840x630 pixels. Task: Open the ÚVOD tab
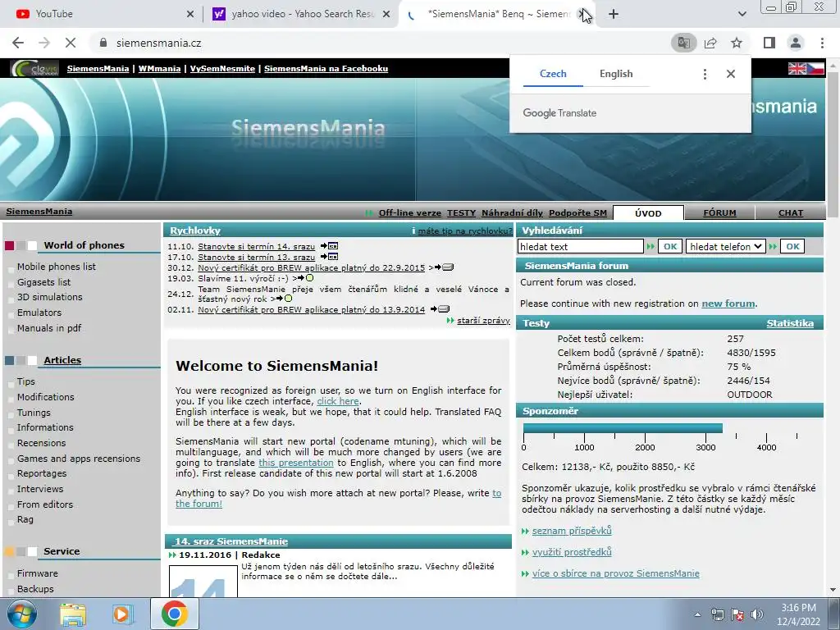pos(648,213)
